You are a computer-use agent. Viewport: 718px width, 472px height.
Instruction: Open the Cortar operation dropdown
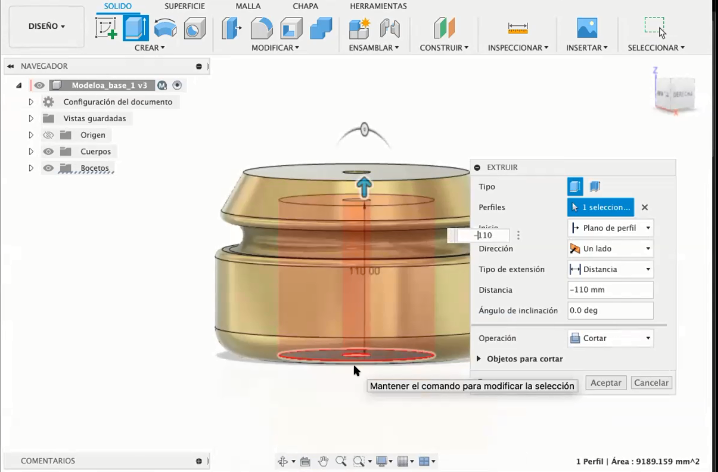[x=610, y=338]
